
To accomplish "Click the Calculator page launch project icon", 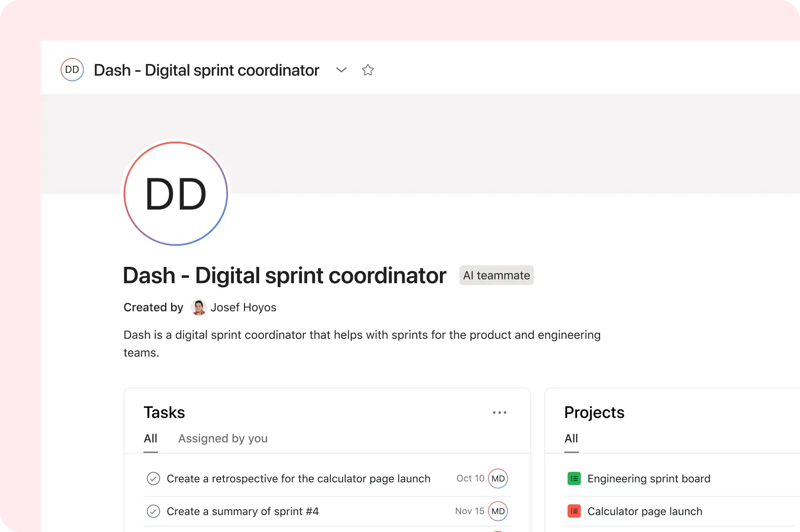I will (x=574, y=511).
